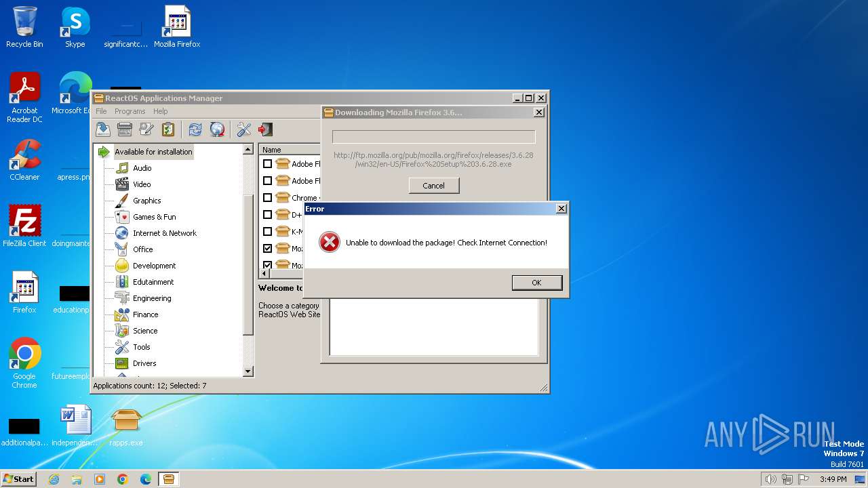This screenshot has width=868, height=488.
Task: Click the clipboard checklist toolbar icon
Action: tap(168, 129)
